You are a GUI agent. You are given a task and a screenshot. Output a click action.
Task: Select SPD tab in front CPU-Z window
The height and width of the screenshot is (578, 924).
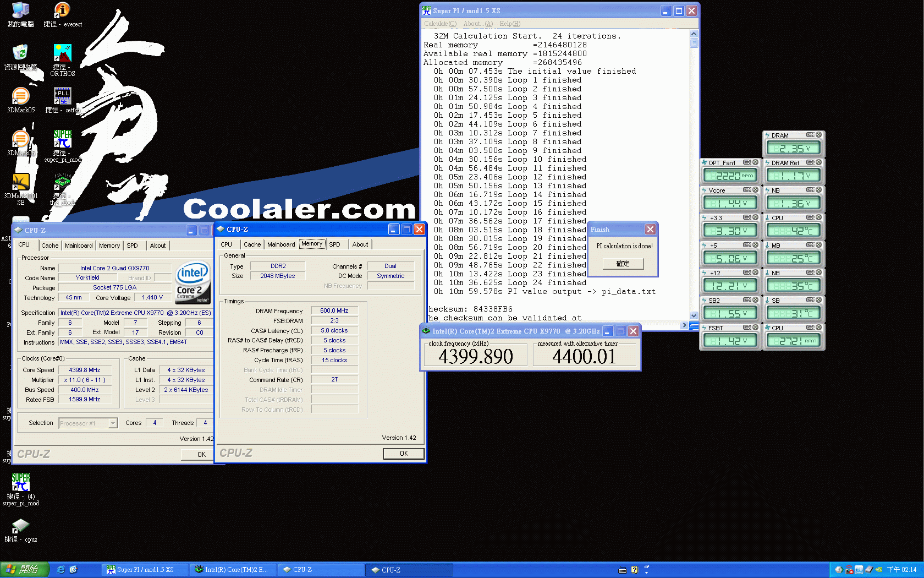point(335,244)
